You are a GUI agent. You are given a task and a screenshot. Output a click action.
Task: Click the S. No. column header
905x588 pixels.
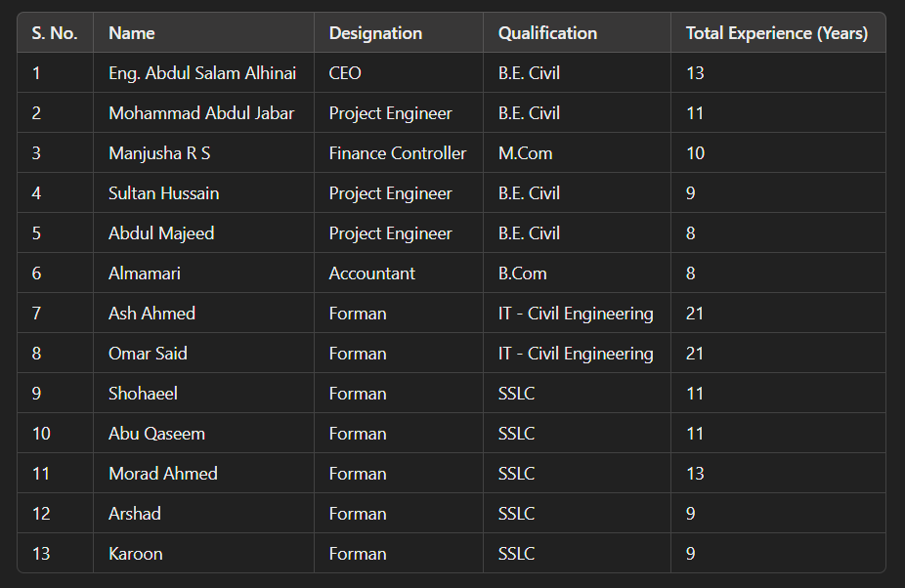[x=54, y=33]
